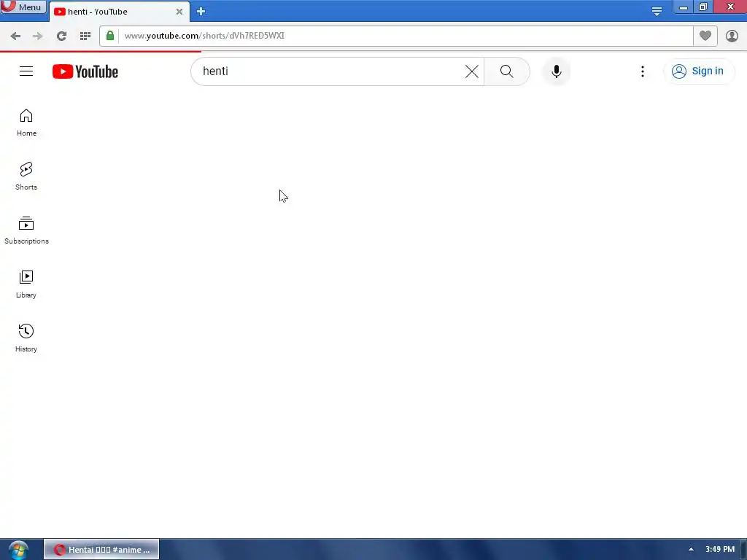
Task: Go forward in the browser
Action: [38, 36]
